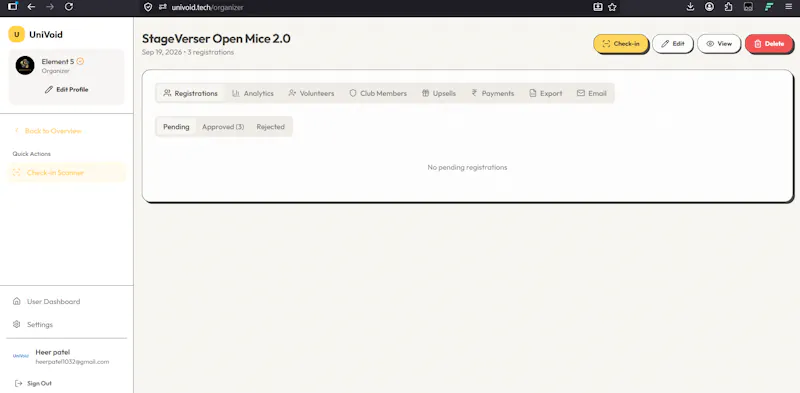The width and height of the screenshot is (800, 393).
Task: Open the Export tab
Action: click(546, 93)
